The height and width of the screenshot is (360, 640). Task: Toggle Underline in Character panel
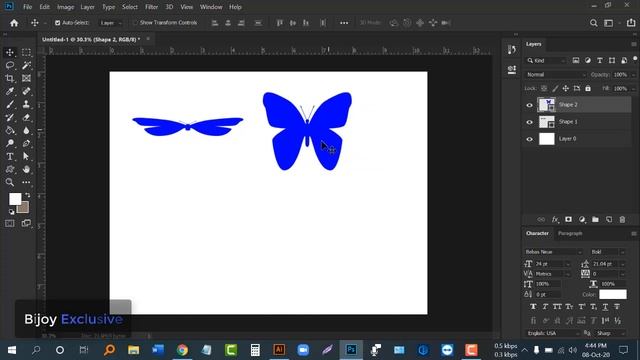coord(605,307)
